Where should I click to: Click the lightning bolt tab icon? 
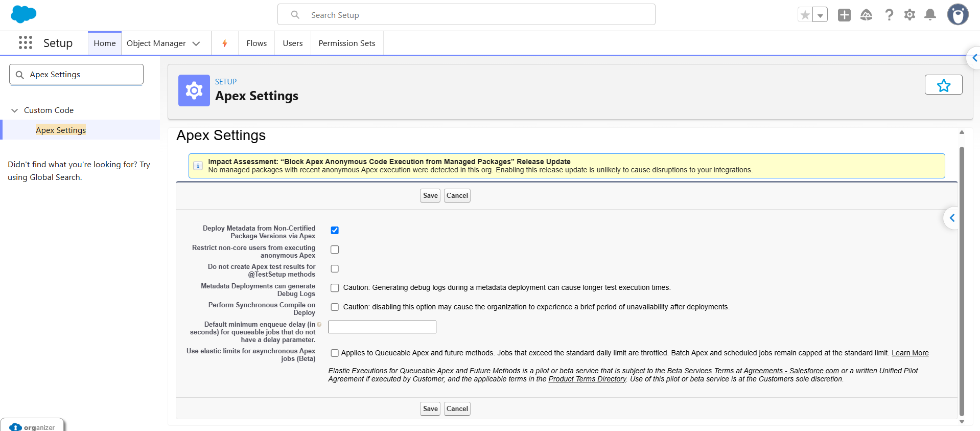point(225,43)
